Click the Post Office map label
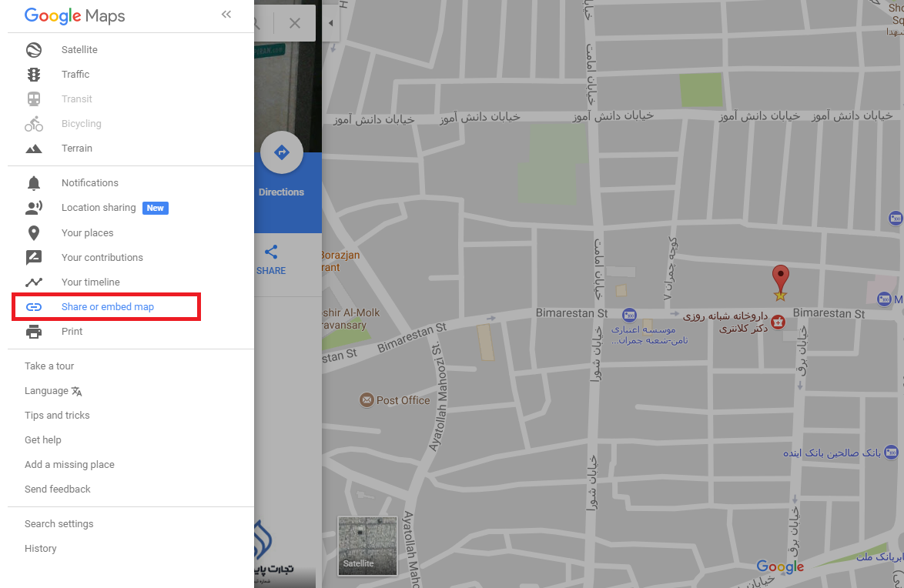Viewport: 904px width, 588px height. point(403,401)
